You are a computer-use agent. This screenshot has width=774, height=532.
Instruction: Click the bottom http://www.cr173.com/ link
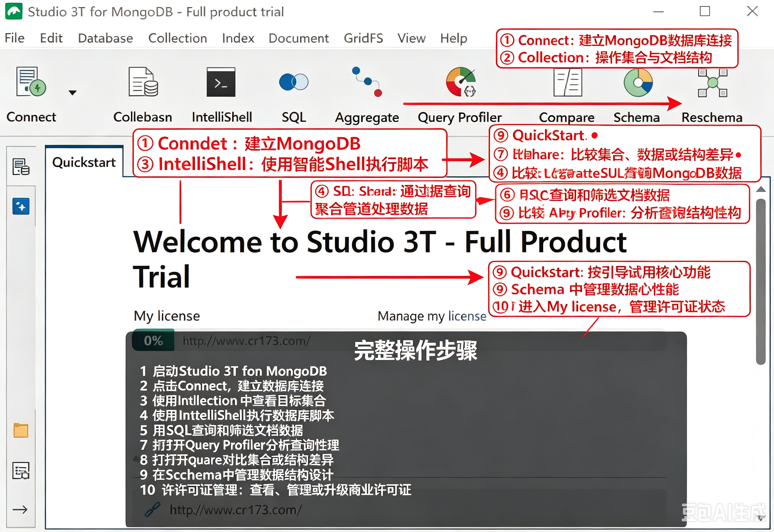click(236, 510)
